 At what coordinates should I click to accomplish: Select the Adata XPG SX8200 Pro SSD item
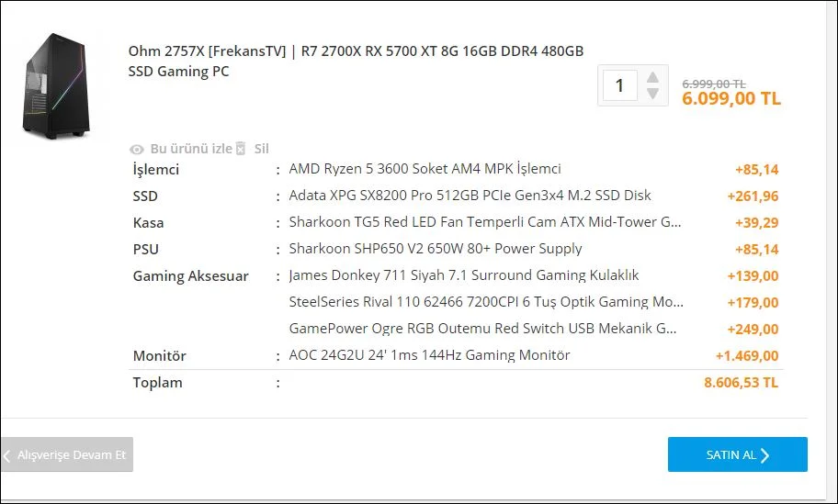click(470, 196)
